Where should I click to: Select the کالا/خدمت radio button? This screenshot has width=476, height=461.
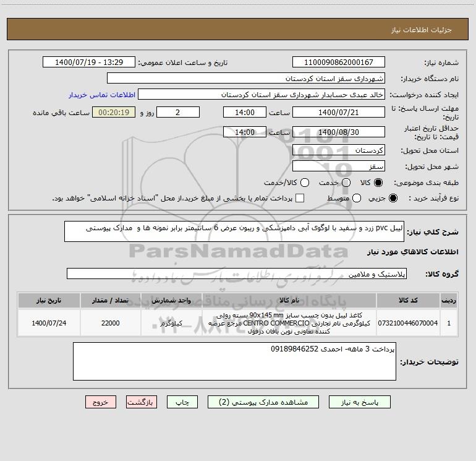coord(305,183)
